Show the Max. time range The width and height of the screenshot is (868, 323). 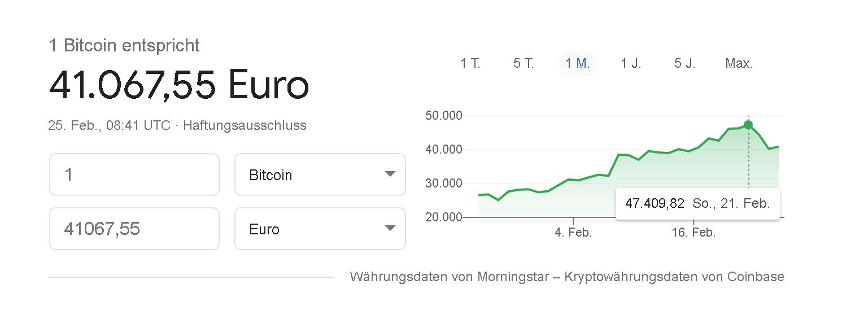point(739,63)
